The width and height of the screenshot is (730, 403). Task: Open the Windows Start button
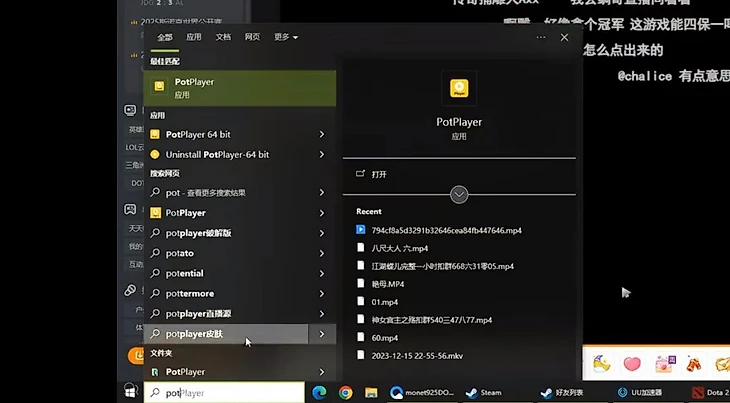[x=130, y=392]
